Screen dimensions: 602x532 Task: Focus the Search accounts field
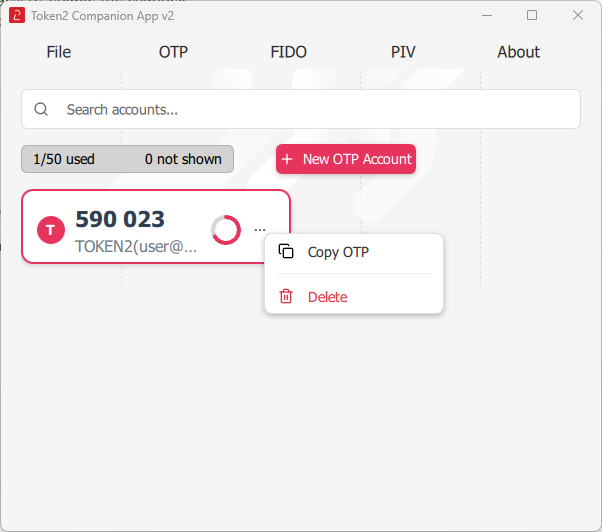(310, 110)
